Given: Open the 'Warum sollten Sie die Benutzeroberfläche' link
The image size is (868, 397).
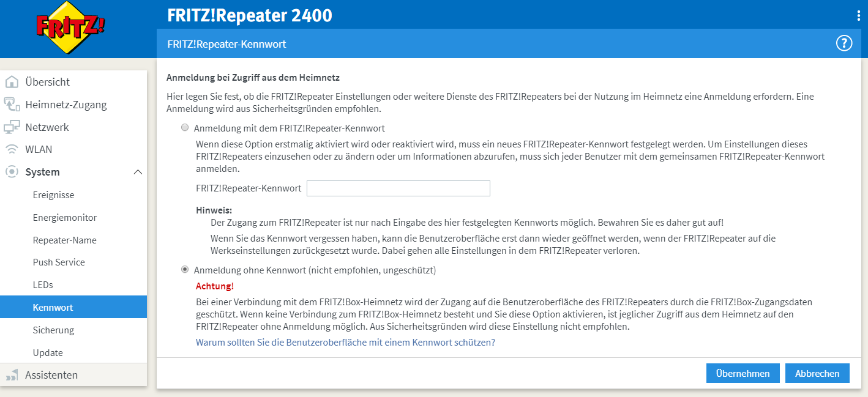Looking at the screenshot, I should pos(345,343).
